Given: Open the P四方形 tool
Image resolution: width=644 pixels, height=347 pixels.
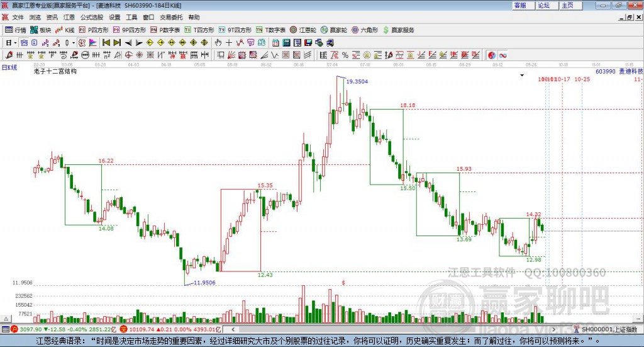Looking at the screenshot, I should (94, 30).
